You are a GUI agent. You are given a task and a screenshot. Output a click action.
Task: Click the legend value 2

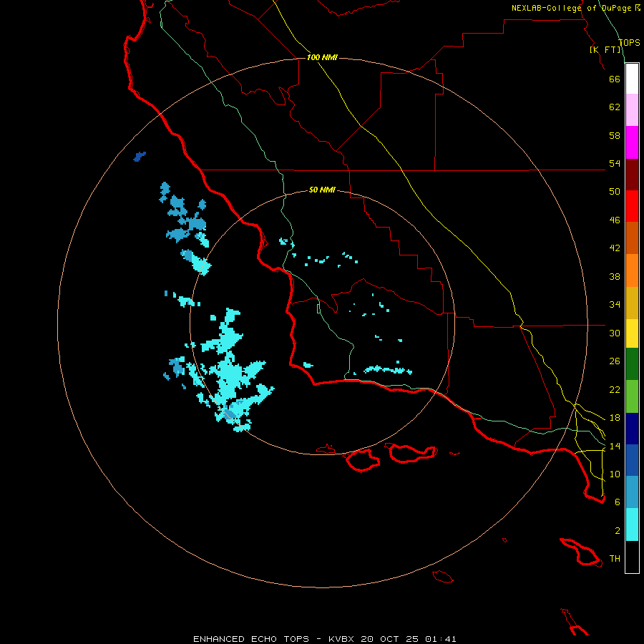click(618, 531)
